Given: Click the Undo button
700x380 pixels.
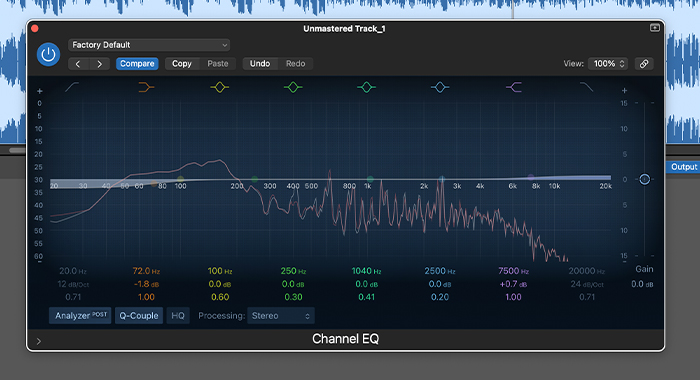Looking at the screenshot, I should point(260,64).
